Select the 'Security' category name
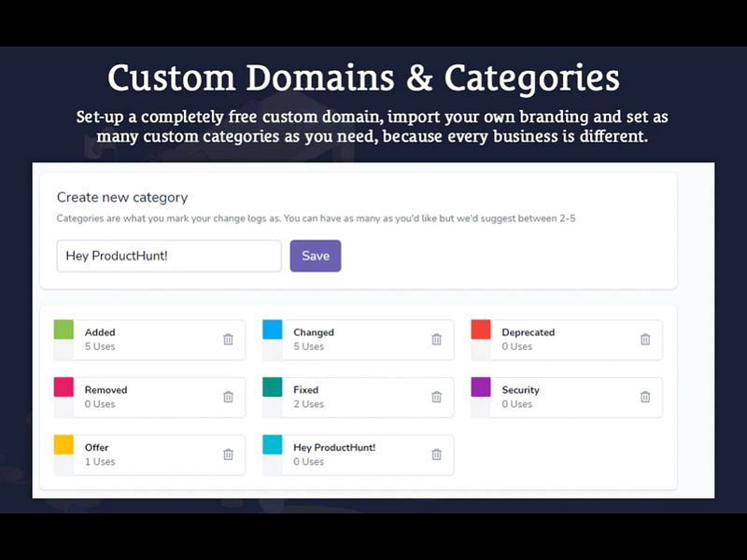 [x=520, y=390]
